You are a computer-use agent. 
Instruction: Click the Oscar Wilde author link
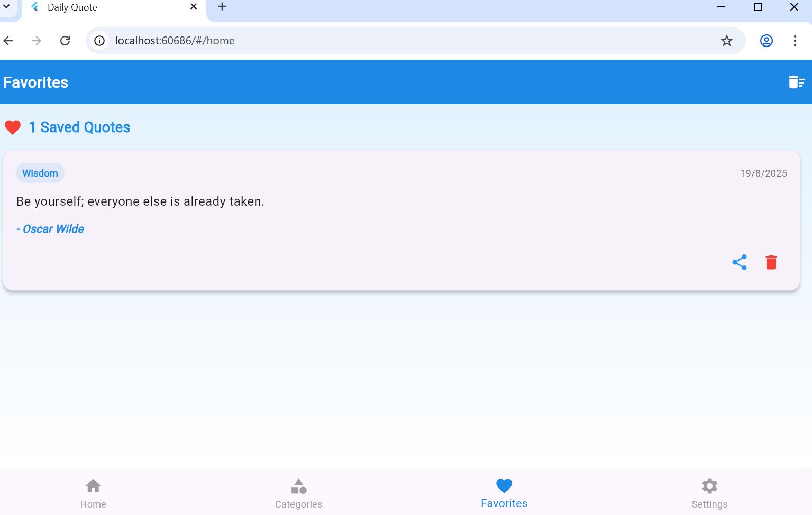coord(50,228)
